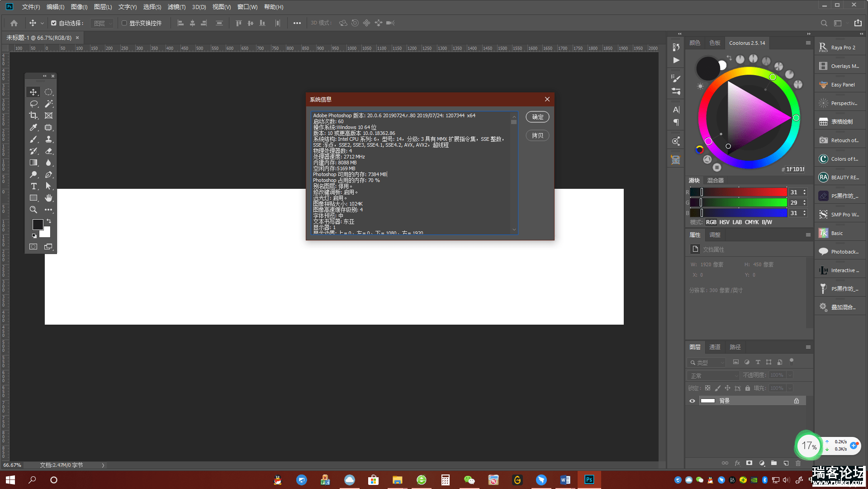Toggle the 自动选择 checkbox

coord(54,23)
